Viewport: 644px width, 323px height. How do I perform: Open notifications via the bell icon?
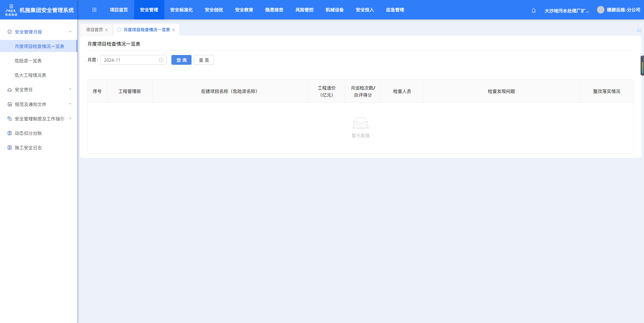pyautogui.click(x=534, y=11)
